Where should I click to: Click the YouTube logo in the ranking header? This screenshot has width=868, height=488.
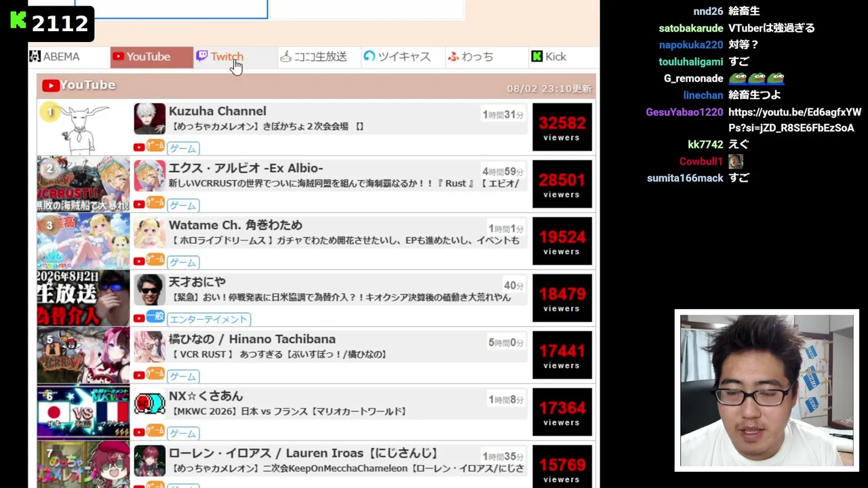pos(50,85)
